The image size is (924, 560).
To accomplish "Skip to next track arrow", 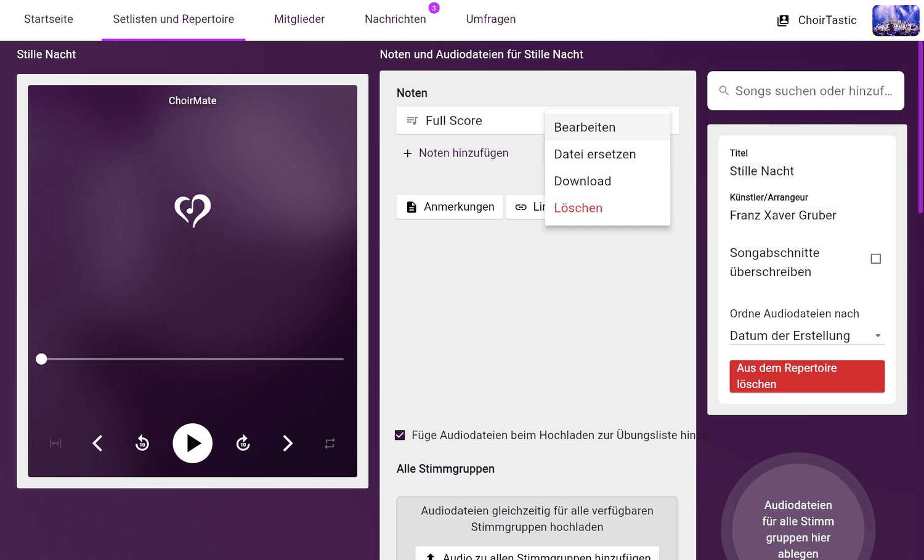I will [288, 443].
